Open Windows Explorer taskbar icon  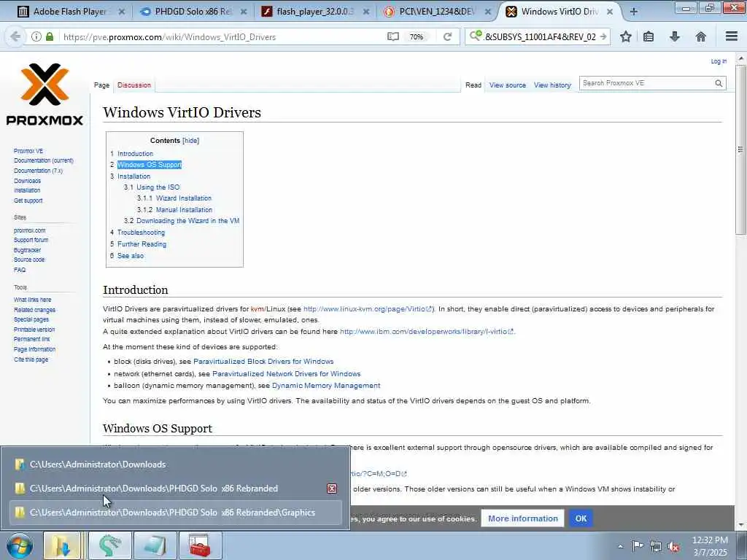(x=63, y=545)
